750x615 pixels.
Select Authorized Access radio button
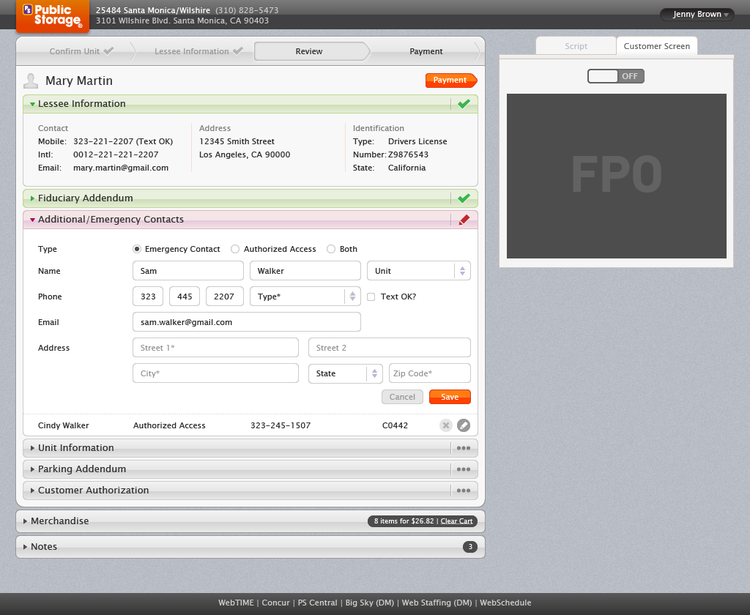click(235, 249)
